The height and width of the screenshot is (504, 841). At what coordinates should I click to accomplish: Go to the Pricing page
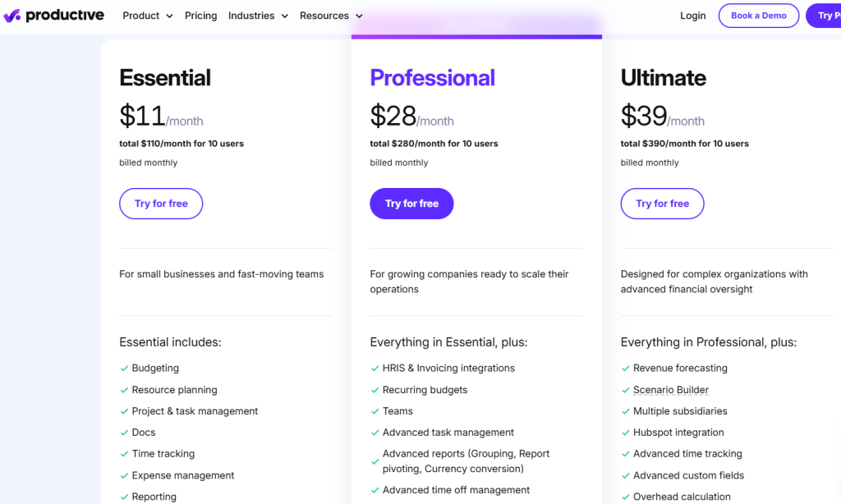coord(200,16)
